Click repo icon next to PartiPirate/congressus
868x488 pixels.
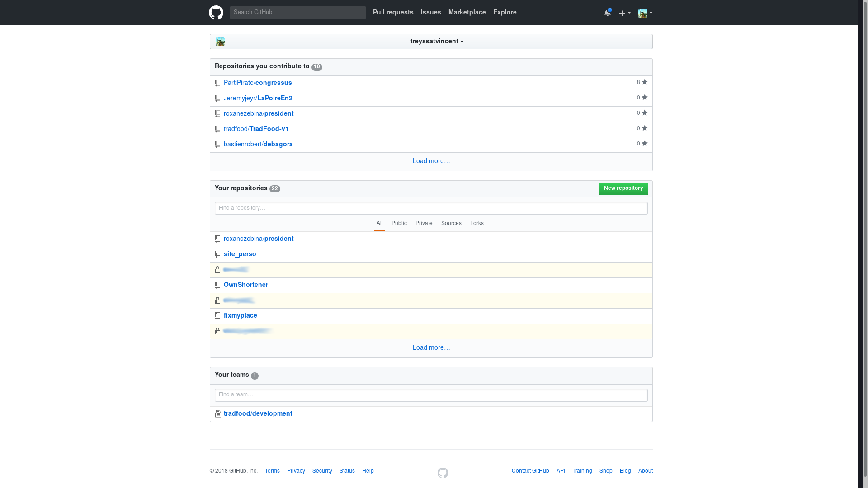tap(217, 83)
